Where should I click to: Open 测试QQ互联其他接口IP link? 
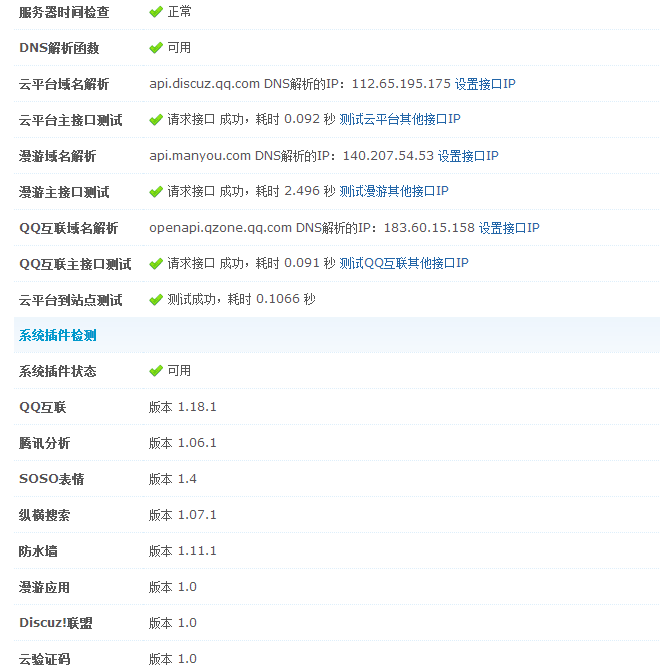click(404, 263)
